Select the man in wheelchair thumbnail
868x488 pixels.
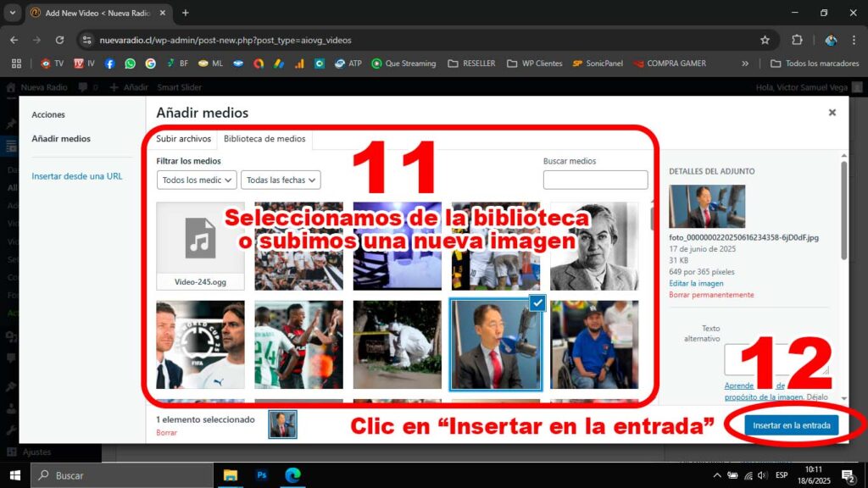(594, 345)
